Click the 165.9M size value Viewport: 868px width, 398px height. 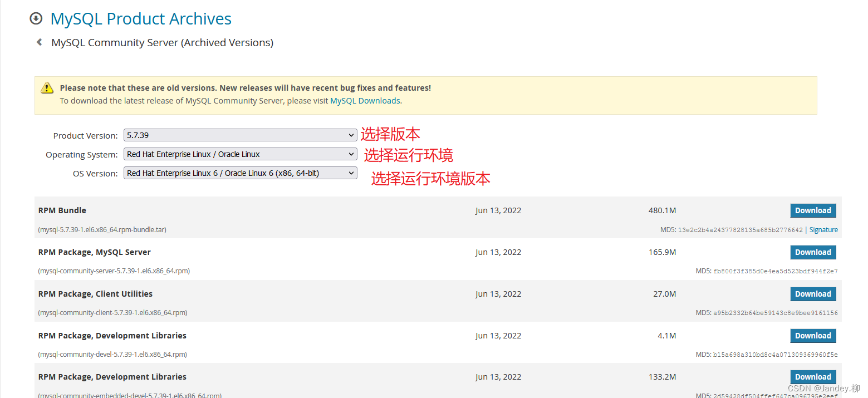click(662, 252)
